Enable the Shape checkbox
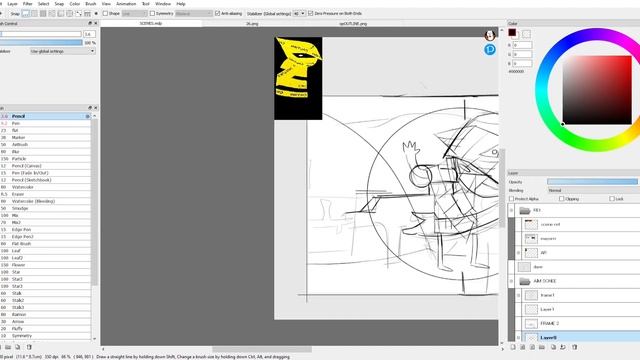640x360 pixels. [105, 13]
